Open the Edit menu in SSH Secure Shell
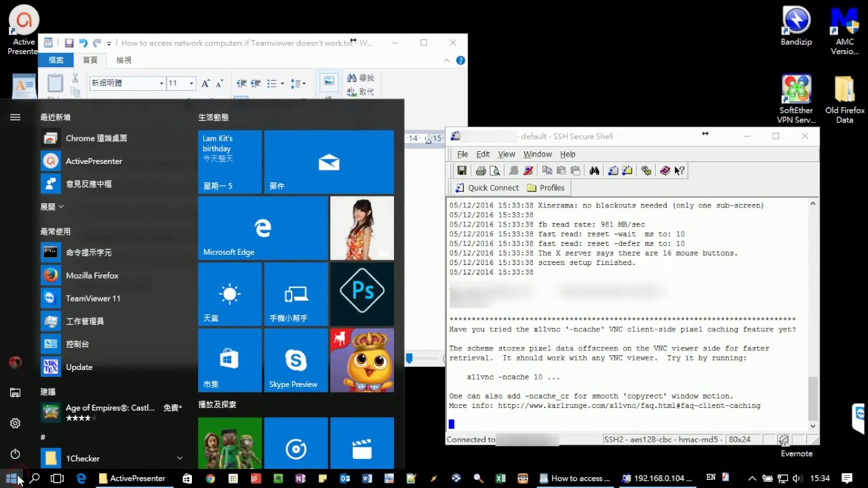The height and width of the screenshot is (488, 868). click(x=483, y=154)
